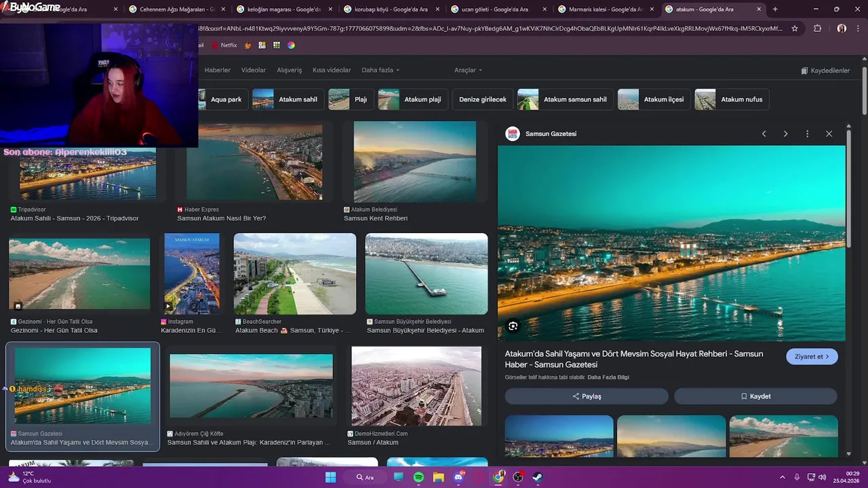868x488 pixels.
Task: Open the BeachSearcher Atakum Beach image
Action: click(x=295, y=274)
